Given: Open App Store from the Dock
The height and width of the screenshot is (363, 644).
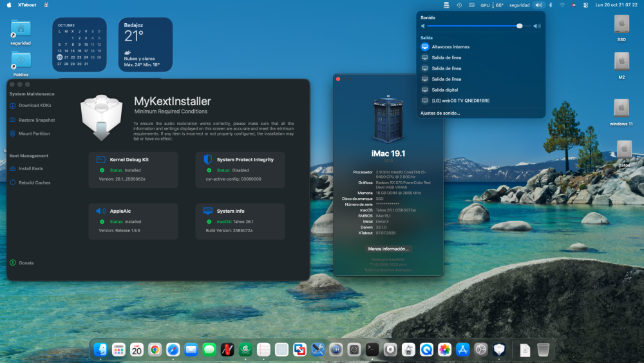Looking at the screenshot, I should tap(462, 349).
